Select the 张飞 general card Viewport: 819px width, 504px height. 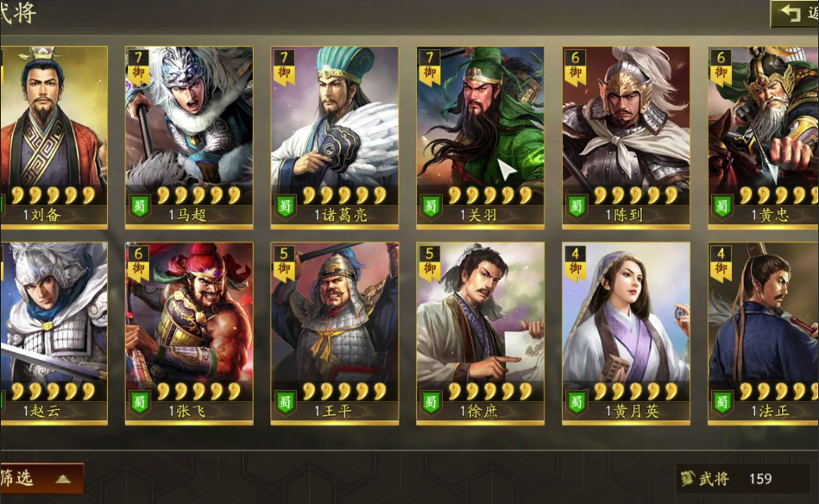click(x=189, y=333)
